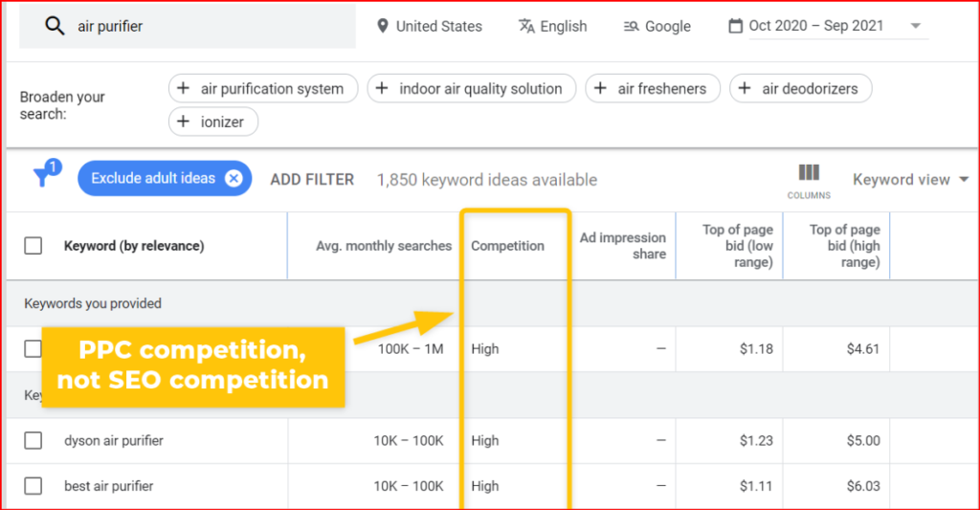Add air purification system suggestion
980x510 pixels.
click(263, 88)
